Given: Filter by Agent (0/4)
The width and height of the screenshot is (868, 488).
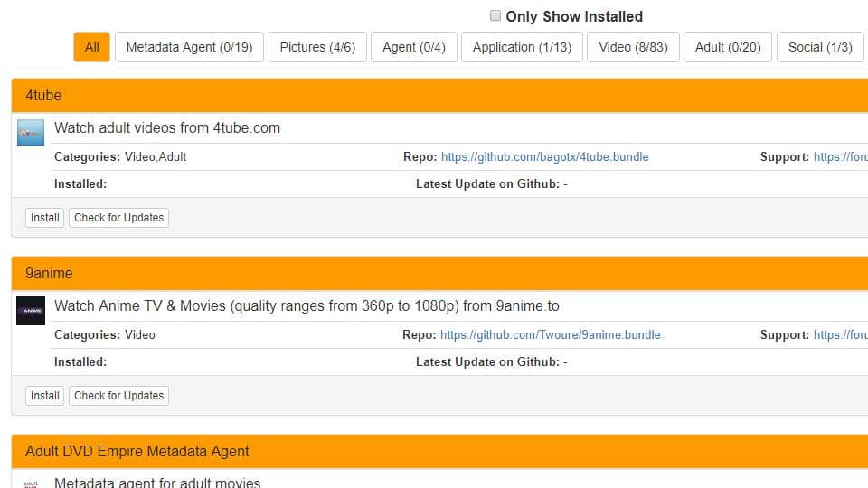Looking at the screenshot, I should [x=414, y=47].
